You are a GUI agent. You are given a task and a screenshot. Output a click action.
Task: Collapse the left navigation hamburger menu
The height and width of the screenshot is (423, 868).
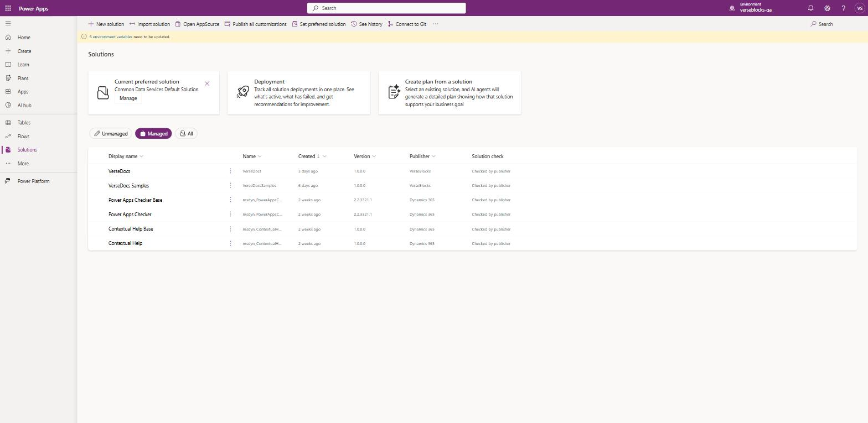point(8,23)
